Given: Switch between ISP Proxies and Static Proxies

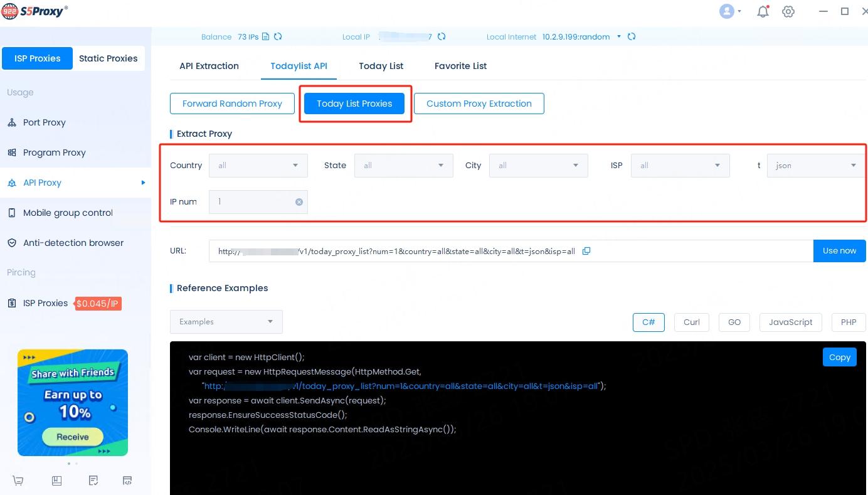Looking at the screenshot, I should click(x=108, y=58).
